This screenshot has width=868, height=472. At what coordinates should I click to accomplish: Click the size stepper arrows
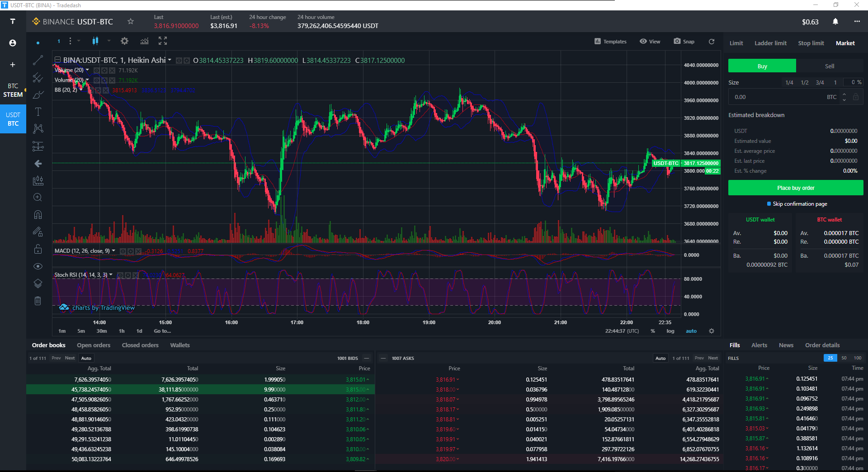[844, 97]
